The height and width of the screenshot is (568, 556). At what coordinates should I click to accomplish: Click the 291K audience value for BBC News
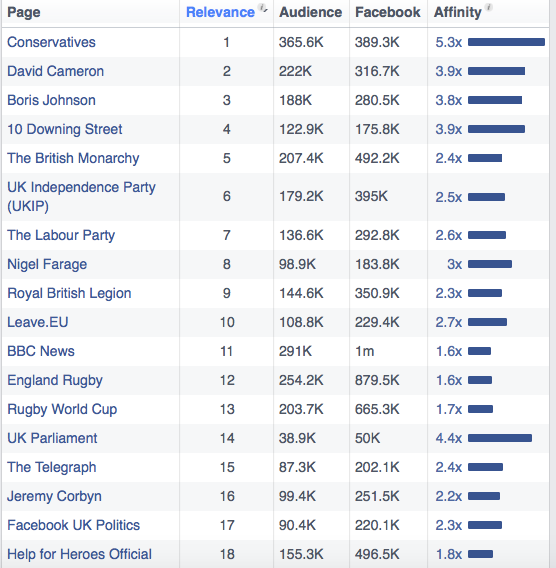tap(295, 351)
